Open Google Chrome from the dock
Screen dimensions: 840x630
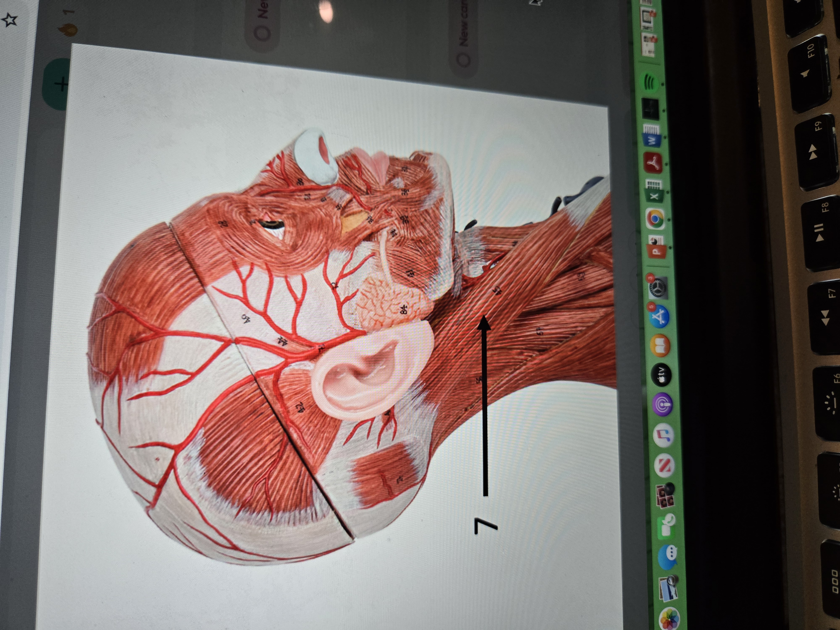(655, 219)
